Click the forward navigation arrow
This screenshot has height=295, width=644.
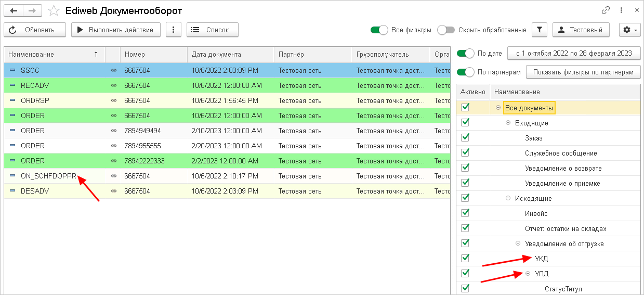click(x=32, y=10)
